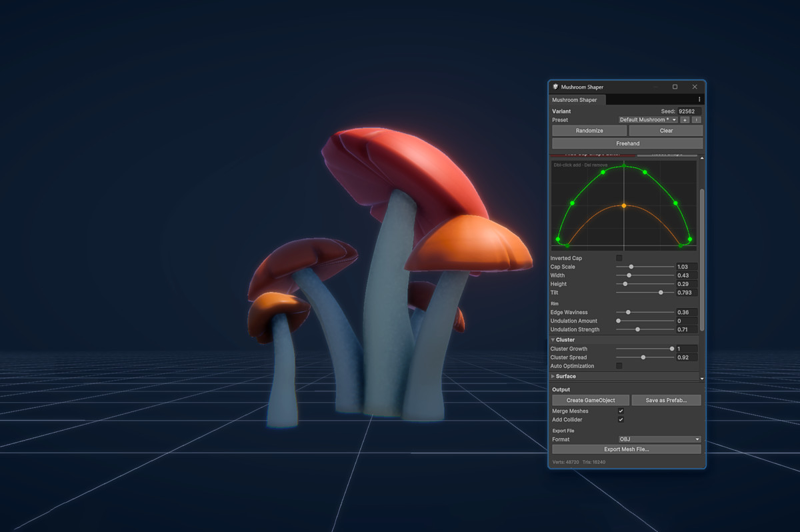Click the 'Tris: 16240' status text
The width and height of the screenshot is (800, 532).
tap(593, 461)
